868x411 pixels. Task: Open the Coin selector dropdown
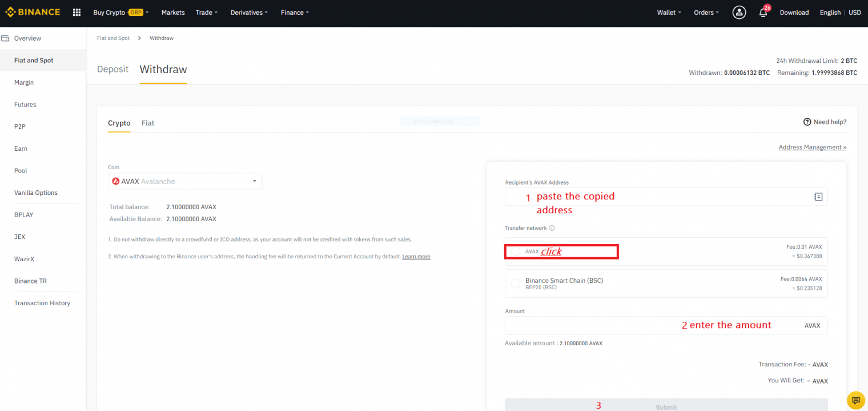point(185,181)
